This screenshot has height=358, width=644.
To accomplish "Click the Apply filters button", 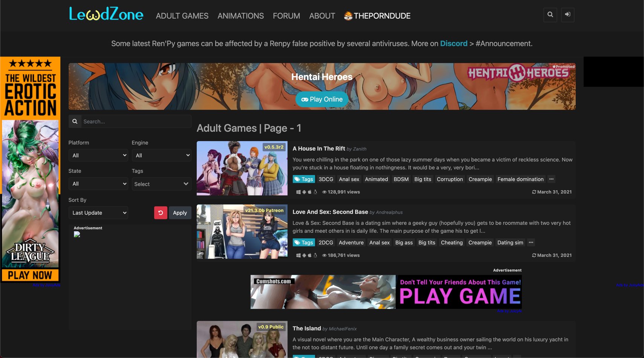I will click(x=180, y=213).
